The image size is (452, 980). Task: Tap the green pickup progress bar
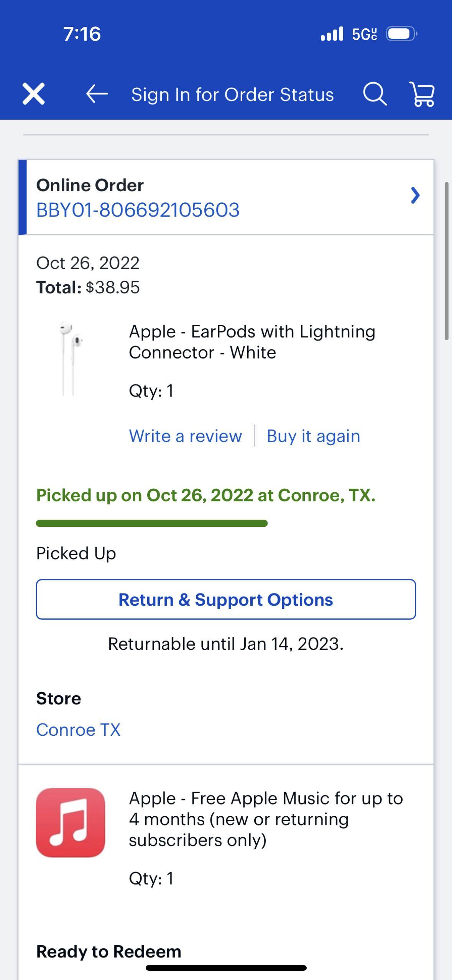pos(152,523)
